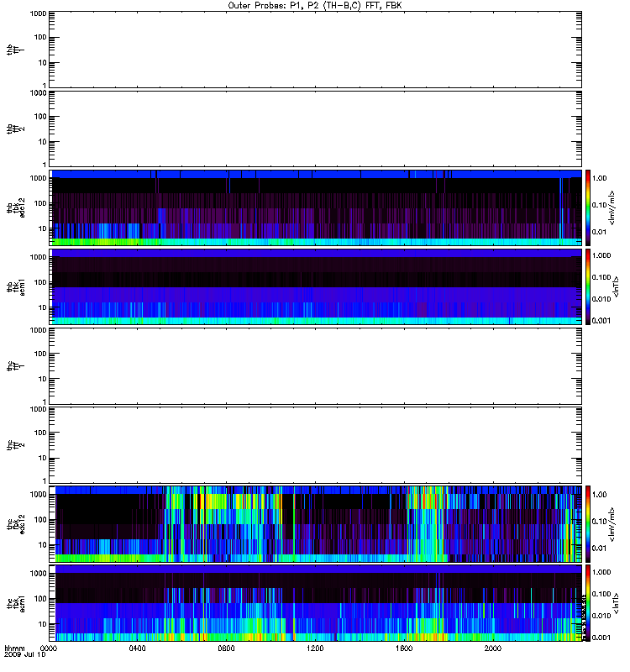Viewport: 630px width, 672px height.
Task: Click inside the thc fbk scm1 spectrogram
Action: tap(316, 603)
